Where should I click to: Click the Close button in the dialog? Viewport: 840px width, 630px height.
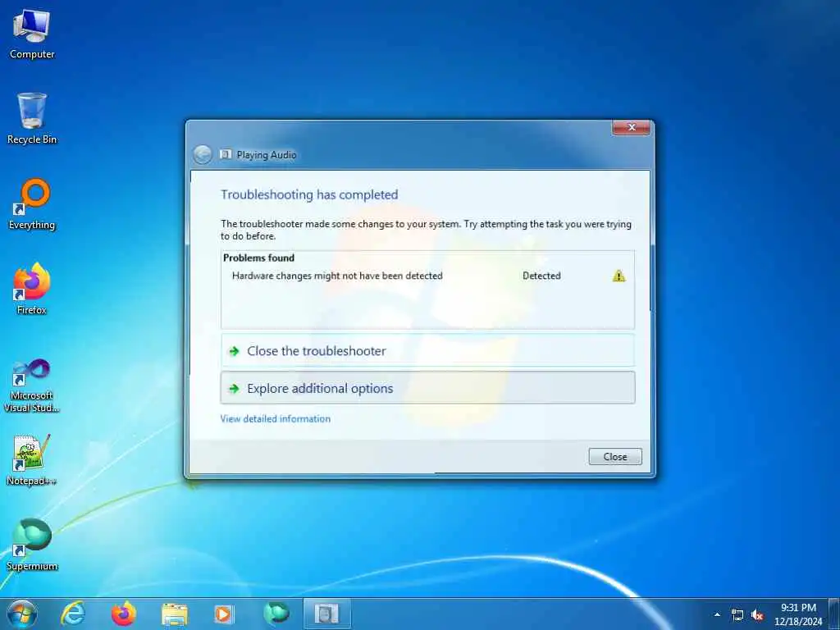click(615, 456)
